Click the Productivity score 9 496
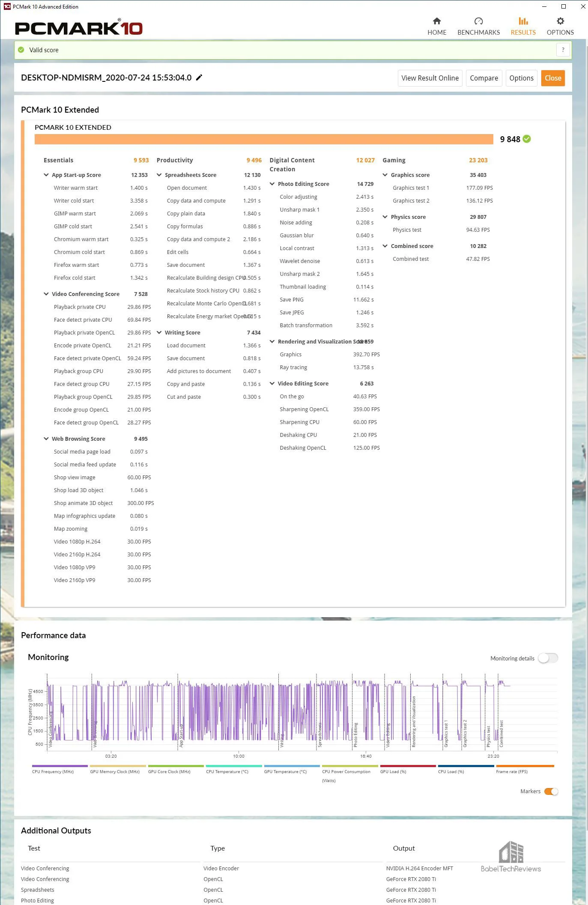This screenshot has width=588, height=905. 254,160
